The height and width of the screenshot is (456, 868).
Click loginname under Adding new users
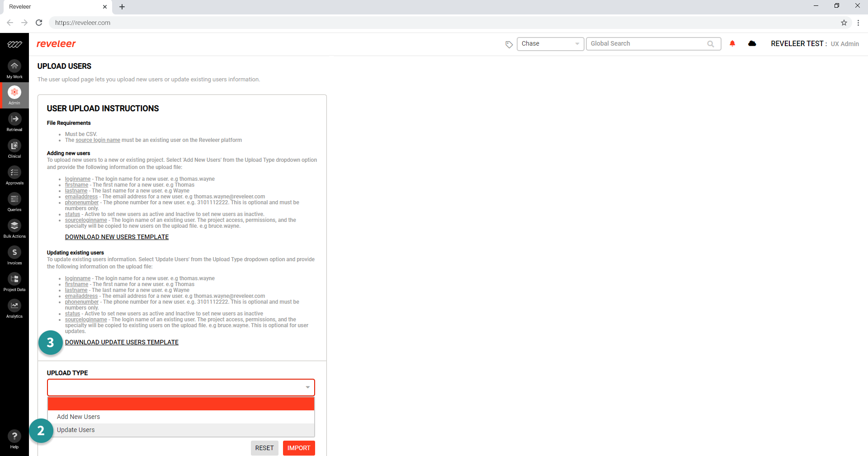[x=78, y=179]
